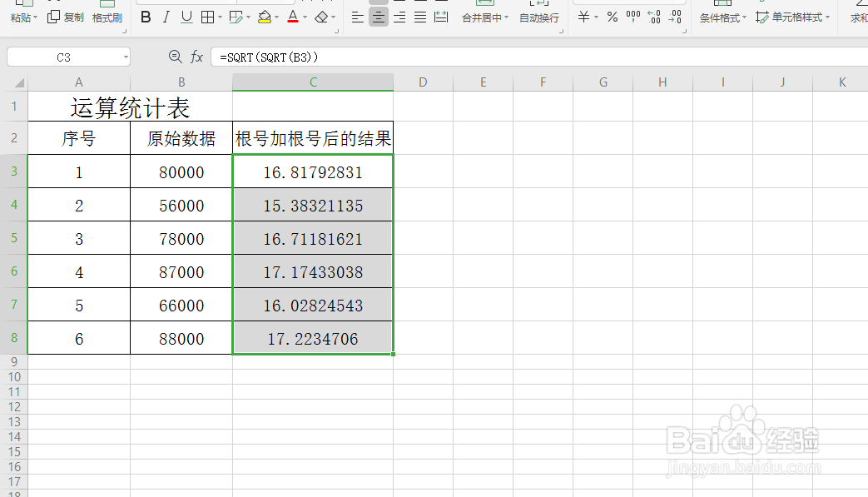Open the conditional formatting 条件格式 menu
The image size is (868, 497).
coord(723,17)
